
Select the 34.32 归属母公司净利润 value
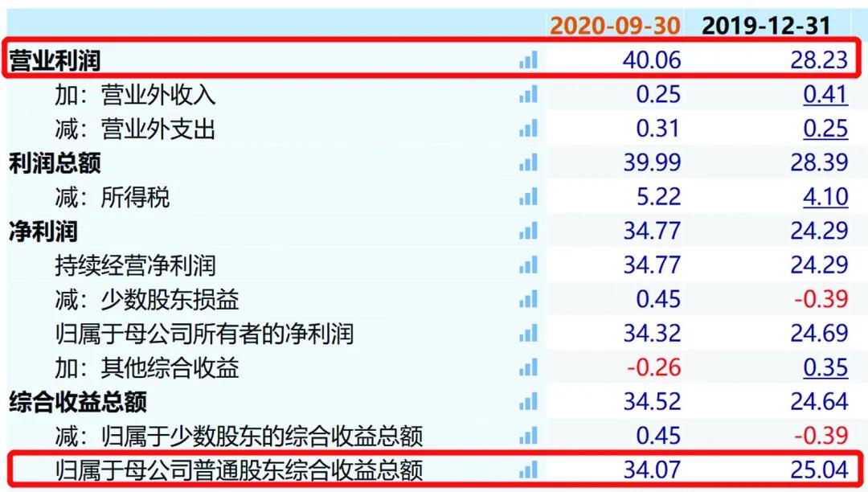coord(652,334)
